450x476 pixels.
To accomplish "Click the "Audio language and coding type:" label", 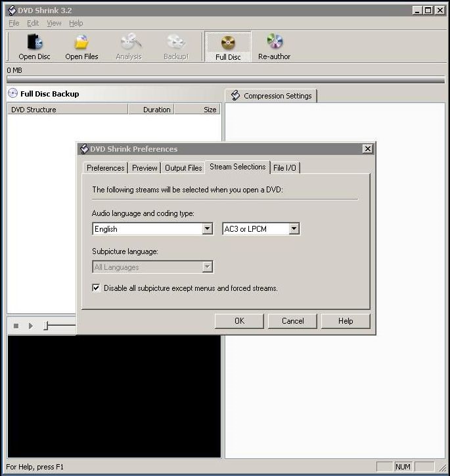I will 143,213.
